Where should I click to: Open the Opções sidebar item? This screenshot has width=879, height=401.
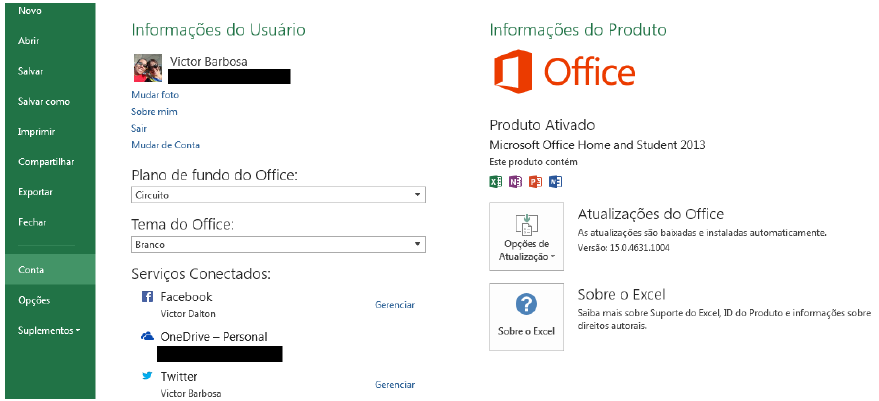(x=34, y=300)
